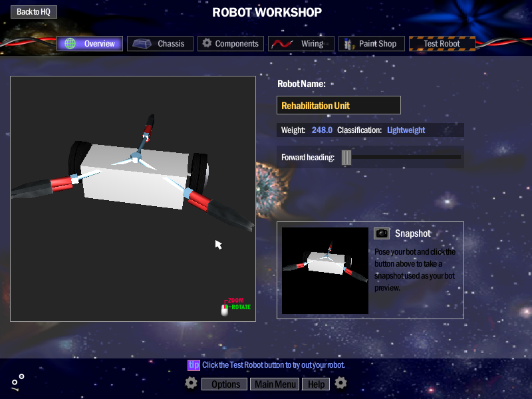Click the Paint Shop spray can icon
This screenshot has height=399, width=532.
[x=348, y=44]
